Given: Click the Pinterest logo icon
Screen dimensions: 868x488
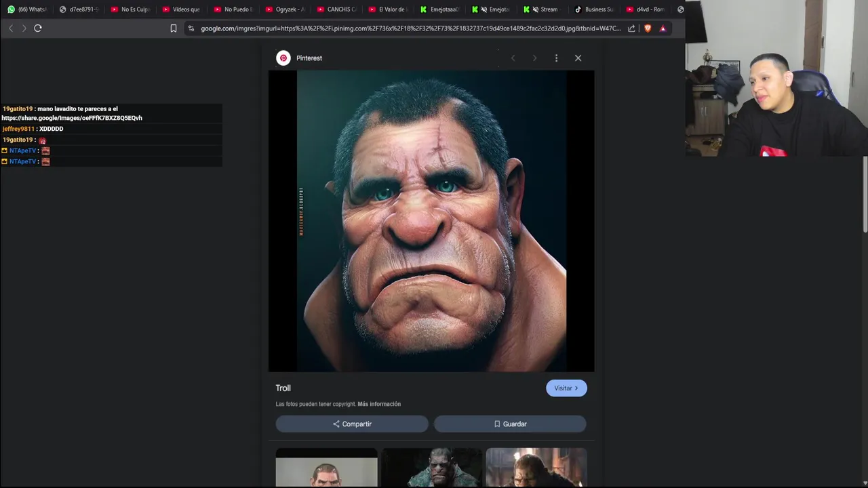Looking at the screenshot, I should 283,58.
